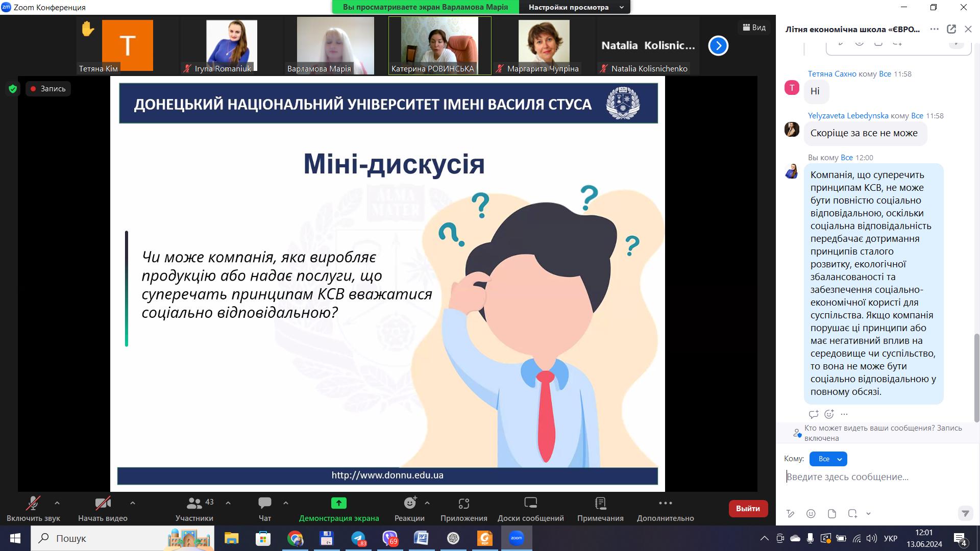Screen dimensions: 980x551
Task: Open emoji picker in chat composer
Action: click(811, 514)
